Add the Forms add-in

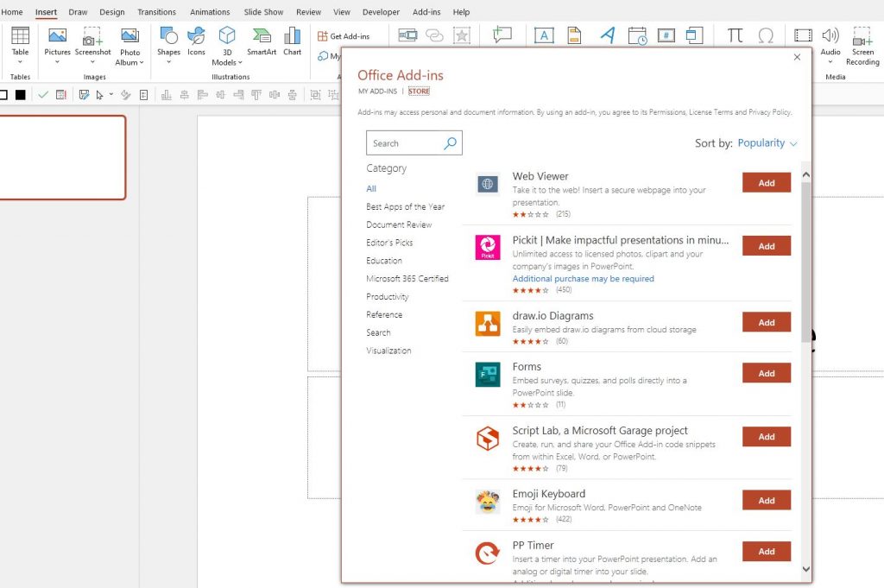[767, 373]
